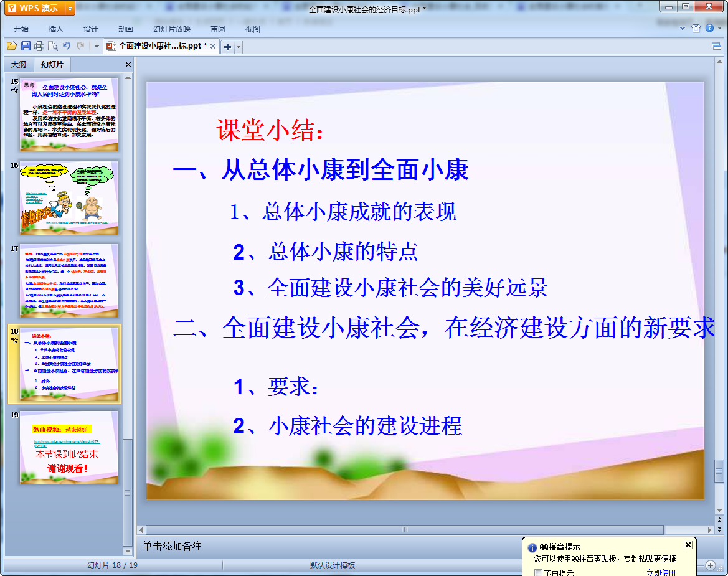Image resolution: width=728 pixels, height=576 pixels.
Task: Click the window list icon at tab bar right
Action: pyautogui.click(x=716, y=46)
